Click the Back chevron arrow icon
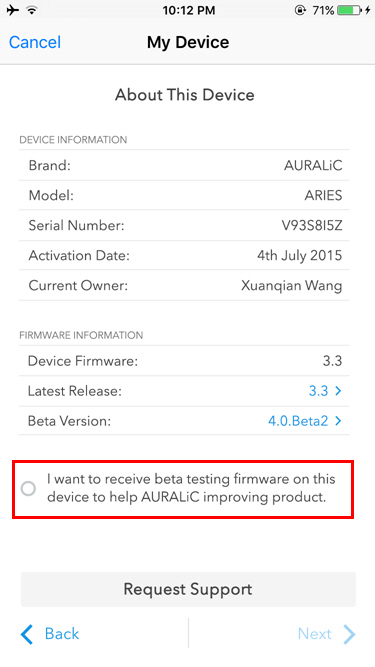The image size is (375, 667). [x=26, y=634]
